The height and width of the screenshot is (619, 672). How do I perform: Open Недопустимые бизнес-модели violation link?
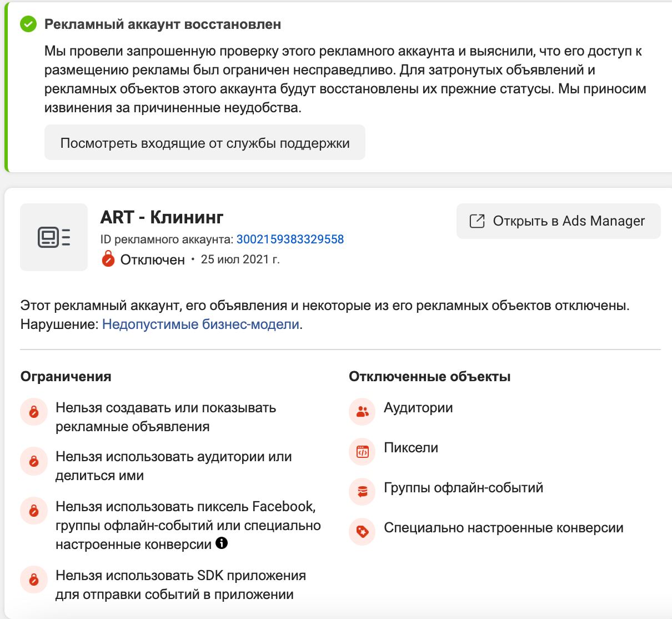point(200,325)
